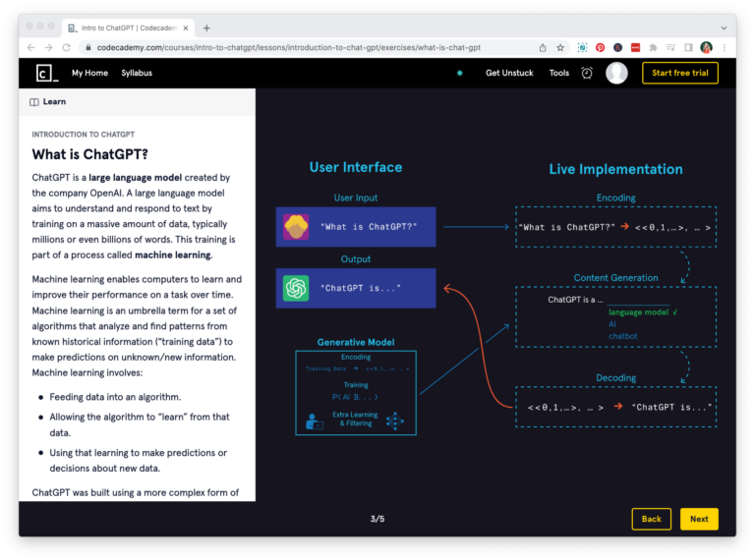Click the browser address bar

point(295,47)
